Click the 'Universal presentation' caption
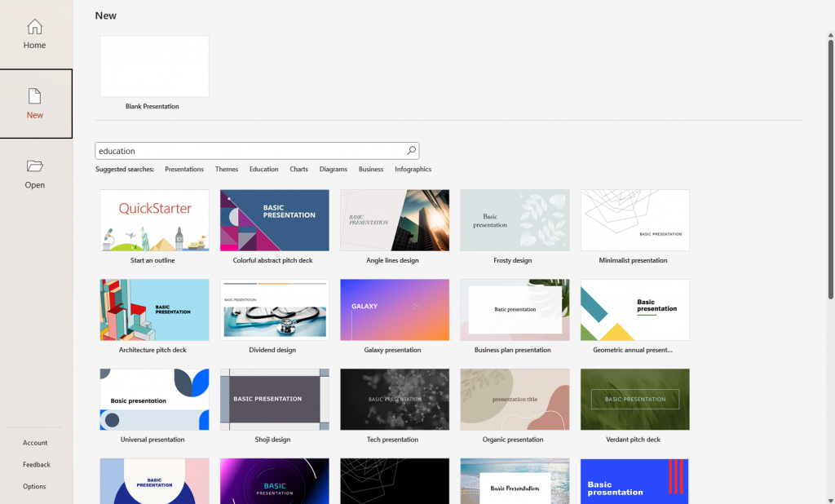Screen dimensions: 835x504 pyautogui.click(x=152, y=440)
